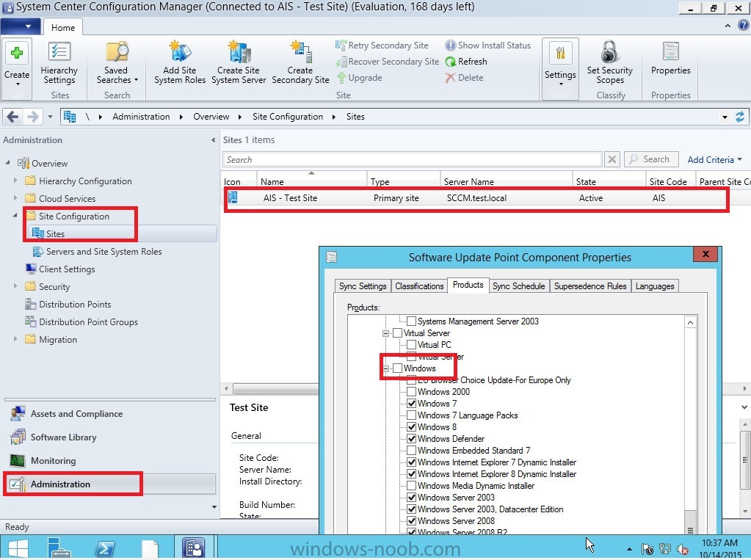The image size is (751, 560).
Task: Open the Sync Schedule tab
Action: coord(519,286)
